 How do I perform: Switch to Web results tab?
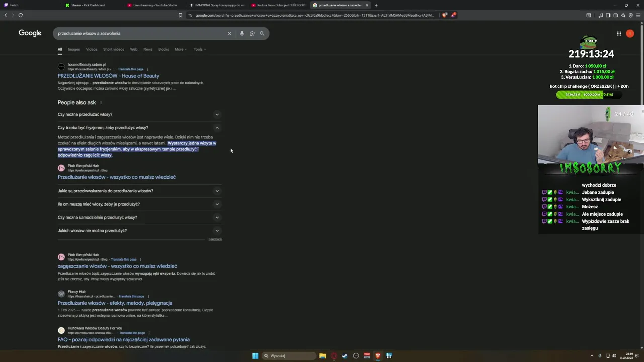pyautogui.click(x=134, y=49)
